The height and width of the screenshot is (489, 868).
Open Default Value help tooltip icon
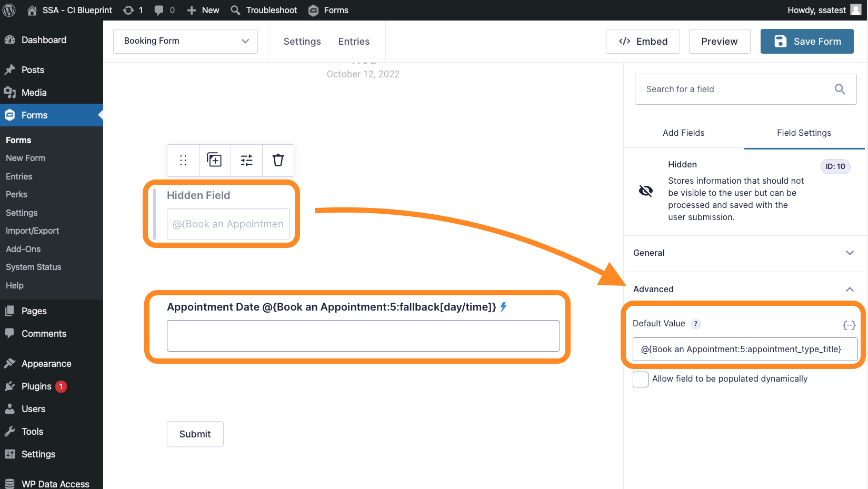[696, 324]
